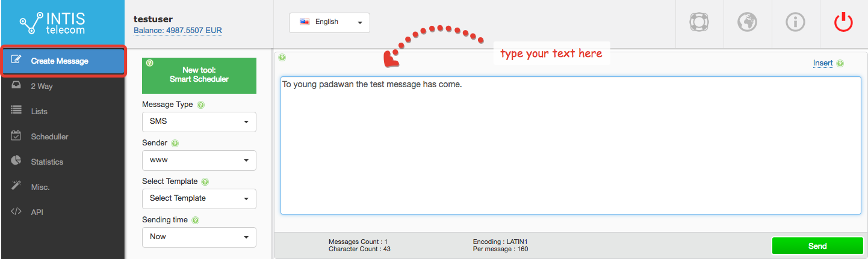The height and width of the screenshot is (259, 868).
Task: Click help icon on Smart Scheduler banner
Action: pyautogui.click(x=149, y=62)
